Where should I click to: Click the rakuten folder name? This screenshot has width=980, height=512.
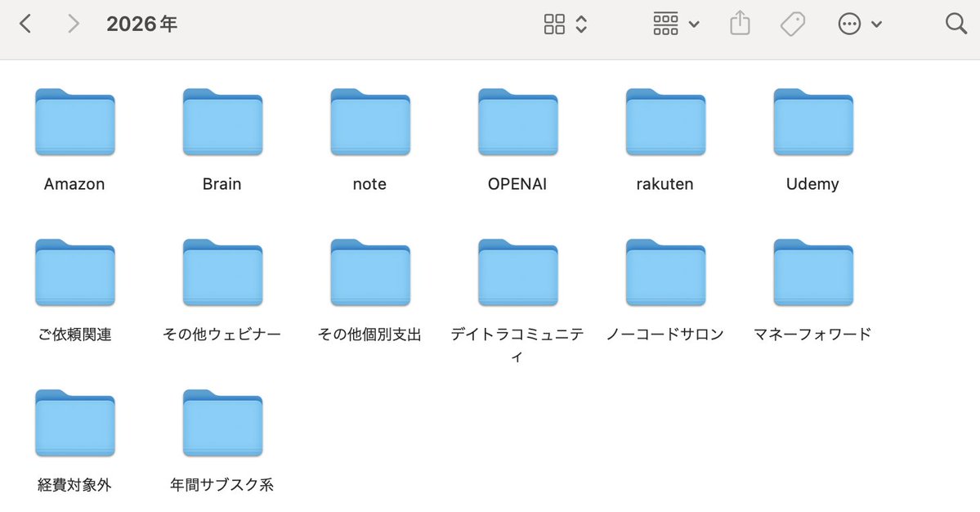point(665,184)
